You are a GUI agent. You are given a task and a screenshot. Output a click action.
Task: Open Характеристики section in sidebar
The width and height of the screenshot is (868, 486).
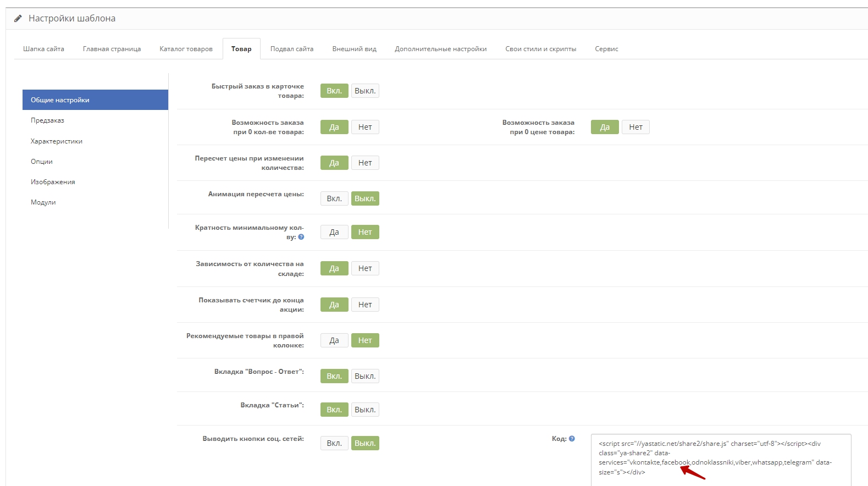[95, 141]
